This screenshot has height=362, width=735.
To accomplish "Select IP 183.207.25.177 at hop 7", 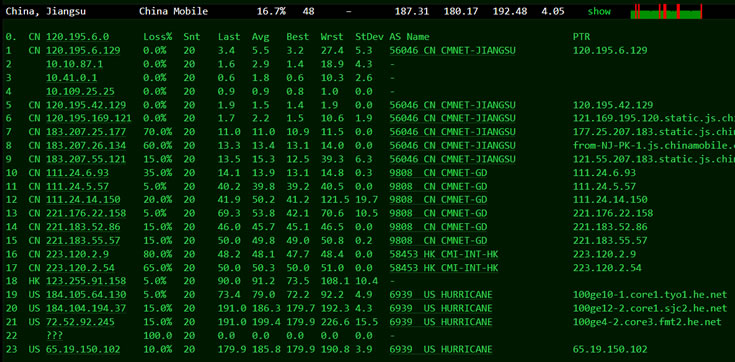I will 86,132.
